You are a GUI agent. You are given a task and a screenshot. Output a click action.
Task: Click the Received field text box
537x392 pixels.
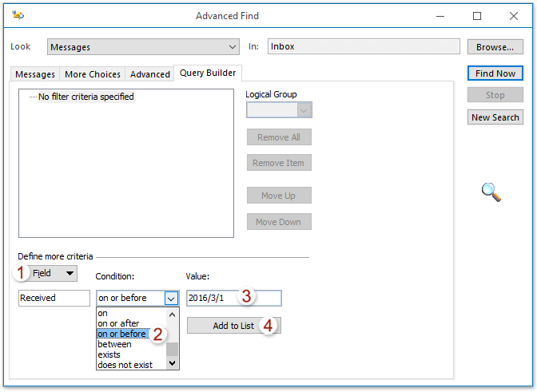pos(54,298)
